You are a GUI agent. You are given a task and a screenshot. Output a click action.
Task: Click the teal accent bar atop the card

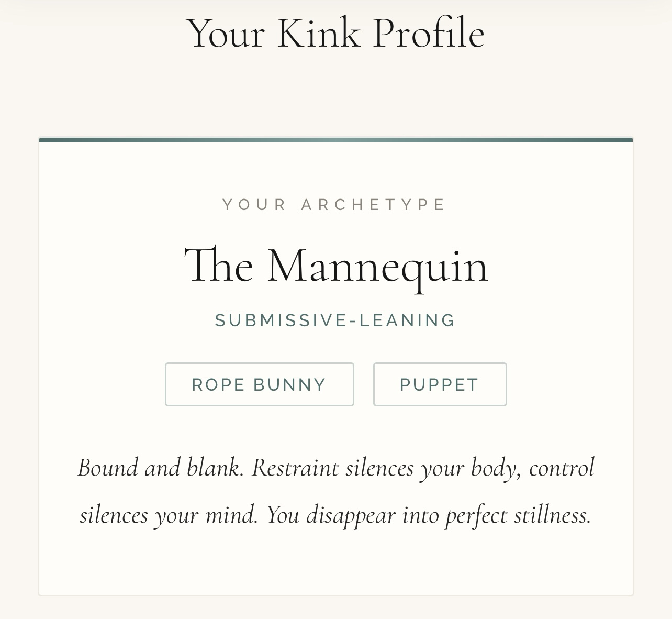tap(336, 140)
